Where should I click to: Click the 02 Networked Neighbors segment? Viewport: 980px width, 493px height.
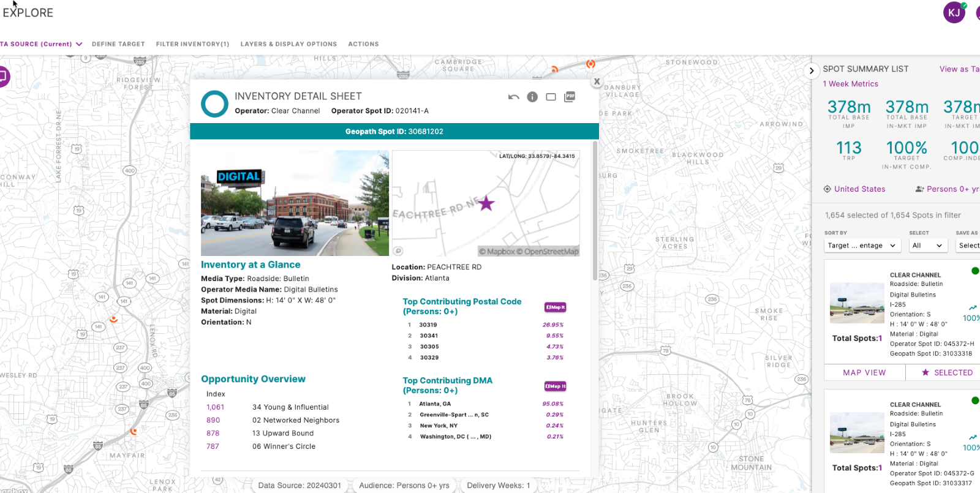(296, 420)
